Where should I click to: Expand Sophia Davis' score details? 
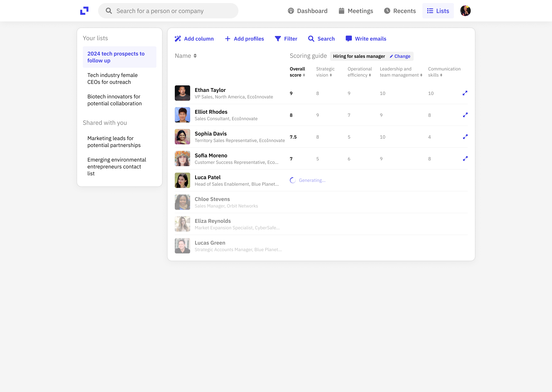click(x=465, y=137)
